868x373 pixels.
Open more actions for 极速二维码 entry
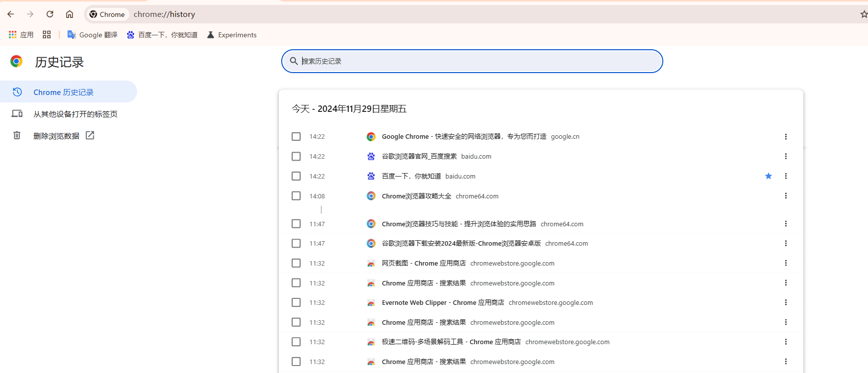point(786,342)
